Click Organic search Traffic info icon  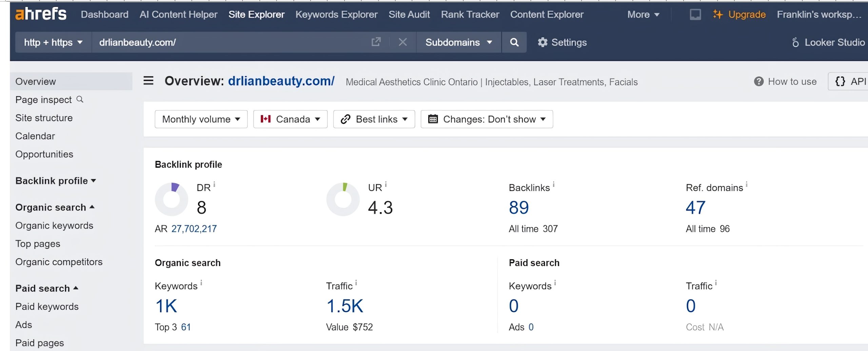[x=356, y=283]
